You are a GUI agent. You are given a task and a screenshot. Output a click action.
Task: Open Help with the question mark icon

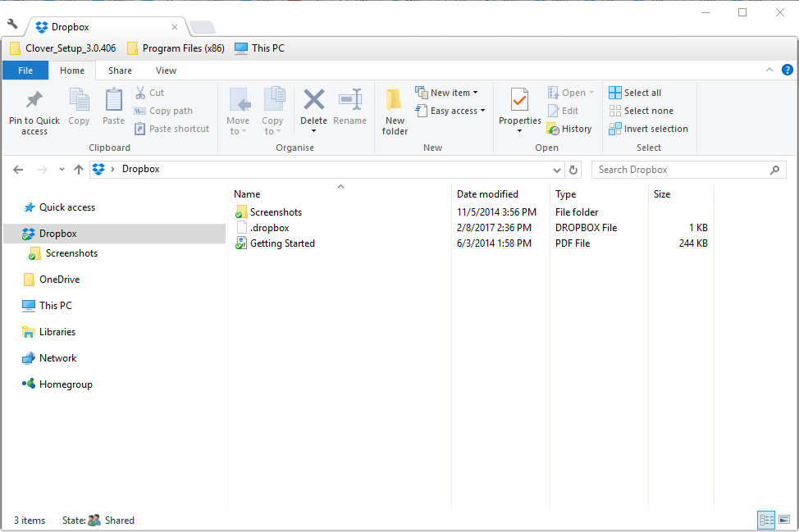point(788,70)
